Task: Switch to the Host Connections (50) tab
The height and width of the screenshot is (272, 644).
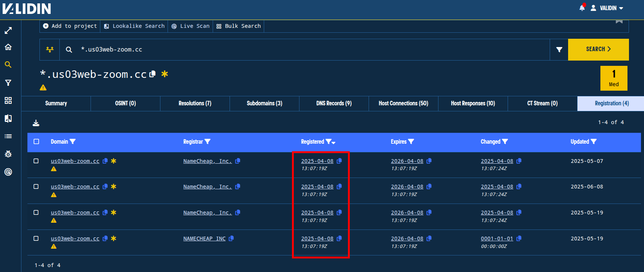Action: coord(404,103)
